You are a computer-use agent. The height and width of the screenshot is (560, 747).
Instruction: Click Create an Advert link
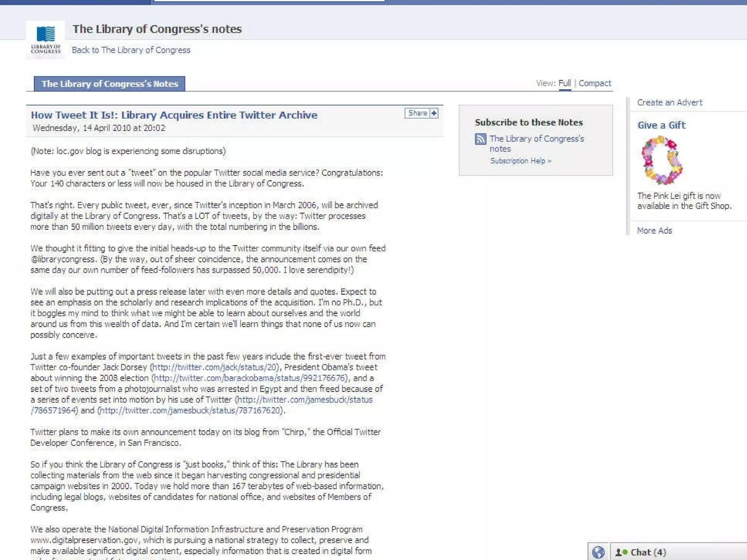coord(669,102)
